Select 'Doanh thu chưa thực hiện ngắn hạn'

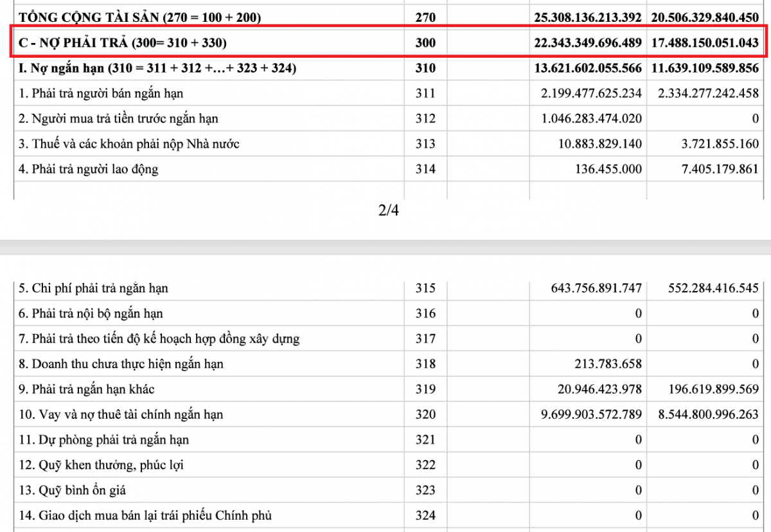pos(121,364)
